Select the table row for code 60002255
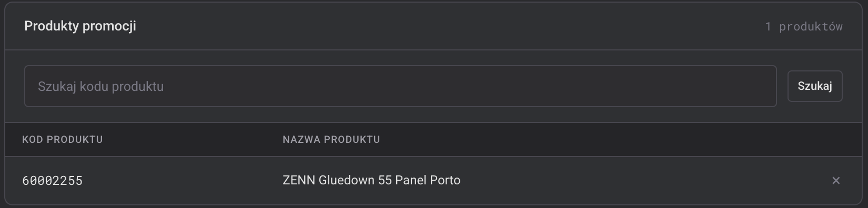This screenshot has height=208, width=868. click(434, 181)
